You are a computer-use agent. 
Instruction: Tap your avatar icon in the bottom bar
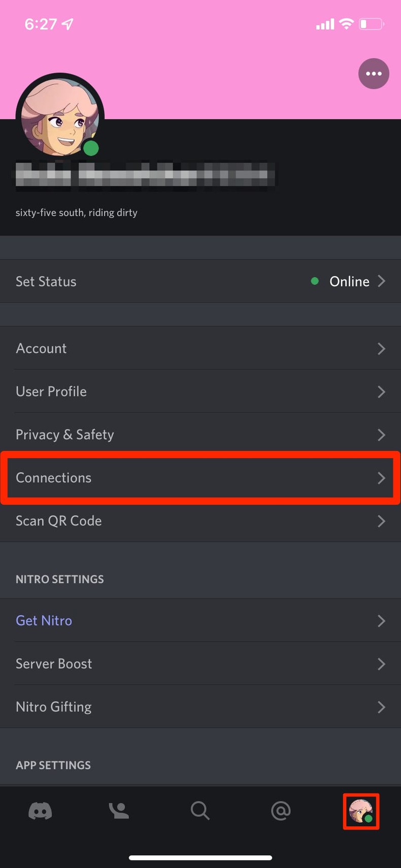point(361,811)
